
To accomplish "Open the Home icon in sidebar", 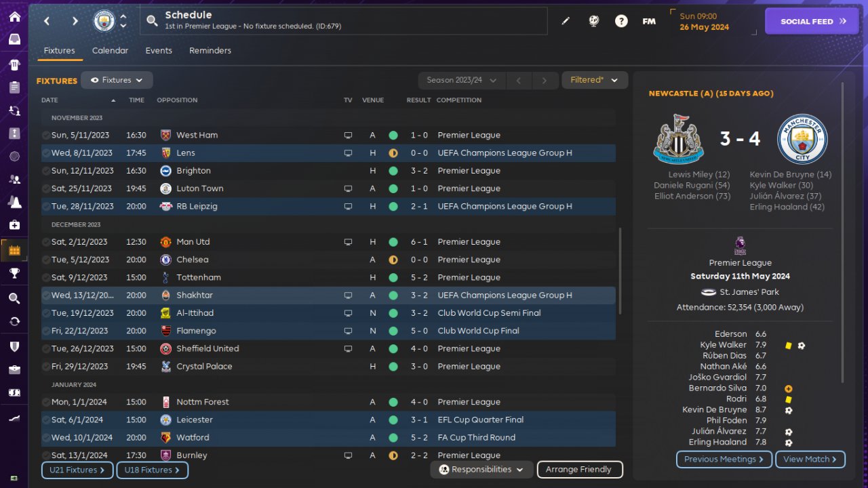I will pyautogui.click(x=14, y=17).
